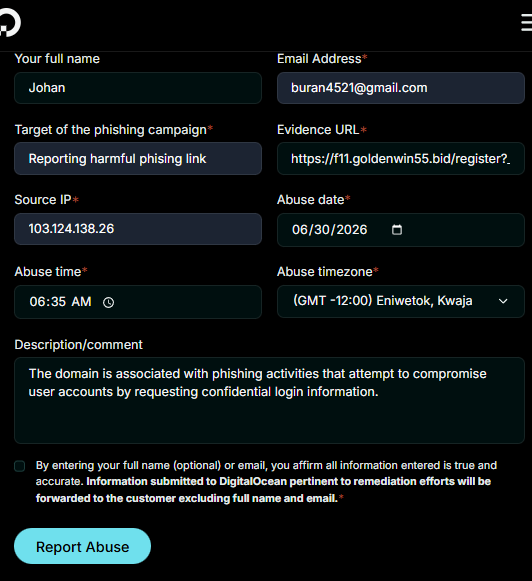Click the Abuse timezone label
Viewport: 532px width, 581px height.
pyautogui.click(x=325, y=272)
